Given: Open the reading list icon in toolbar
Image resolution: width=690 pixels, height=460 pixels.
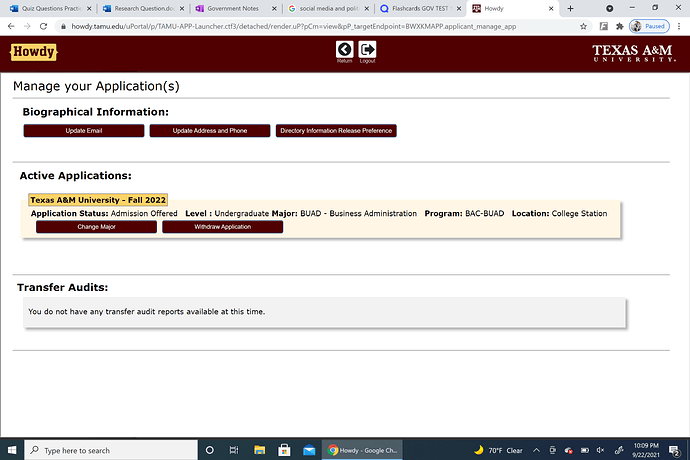Looking at the screenshot, I should click(604, 26).
